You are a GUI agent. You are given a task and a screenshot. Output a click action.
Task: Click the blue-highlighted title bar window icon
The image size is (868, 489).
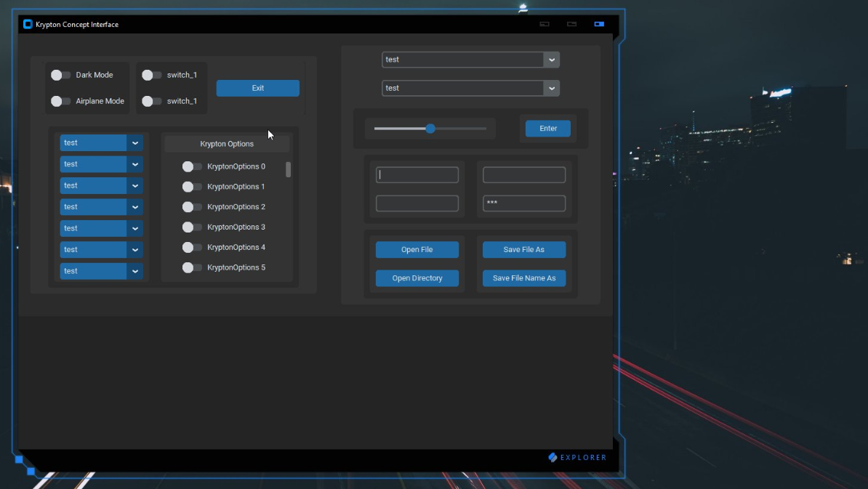click(599, 24)
